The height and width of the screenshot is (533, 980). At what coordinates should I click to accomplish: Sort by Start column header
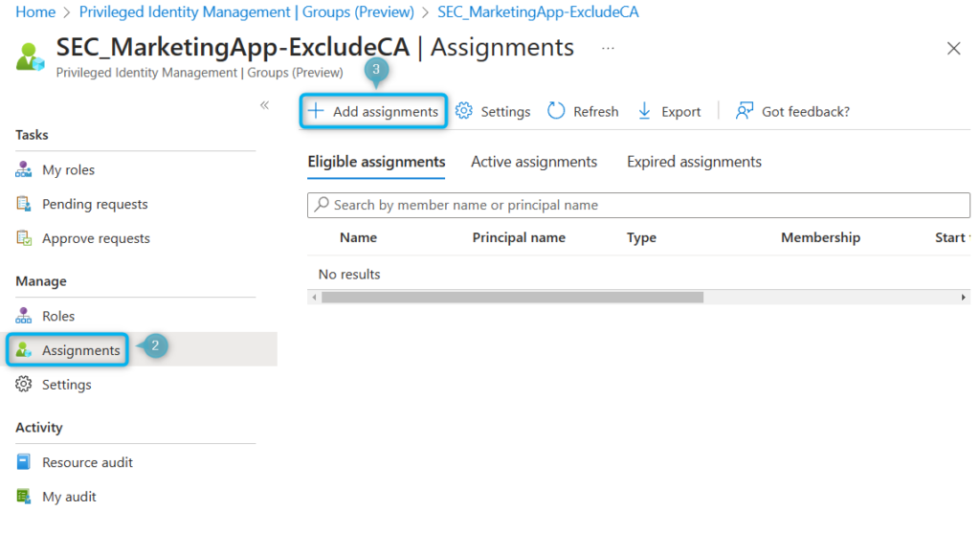(950, 237)
